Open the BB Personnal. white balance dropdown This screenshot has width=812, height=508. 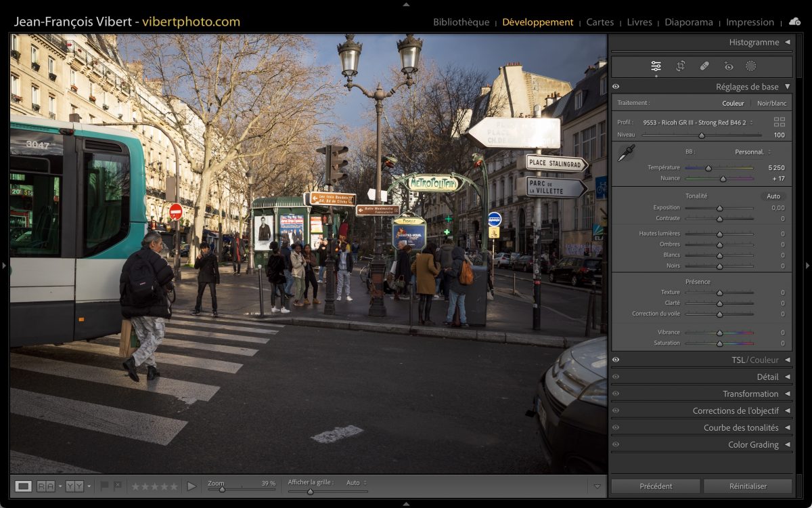[752, 152]
